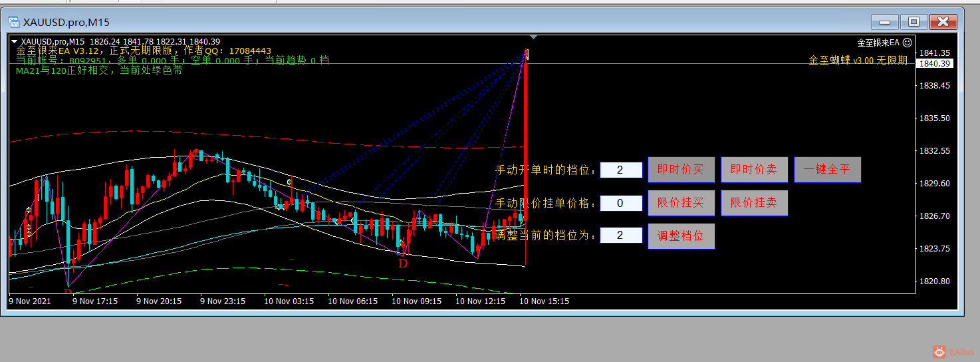The image size is (980, 362).
Task: Click the 手动限价挂单价格 label
Action: pyautogui.click(x=547, y=203)
